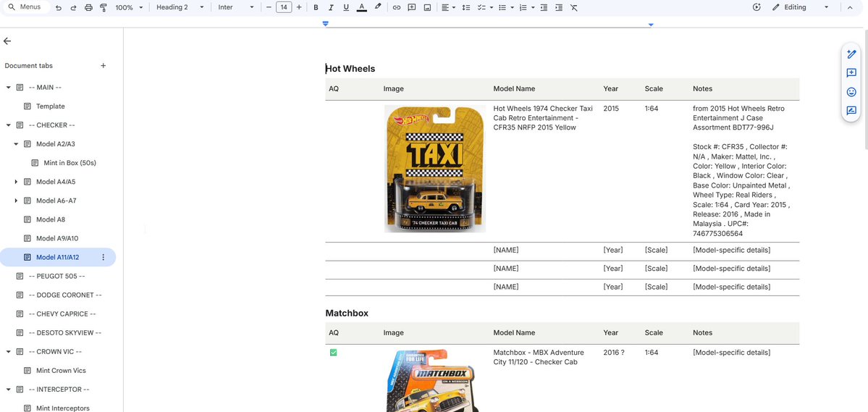
Task: Open the Inter font family dropdown
Action: click(x=236, y=8)
